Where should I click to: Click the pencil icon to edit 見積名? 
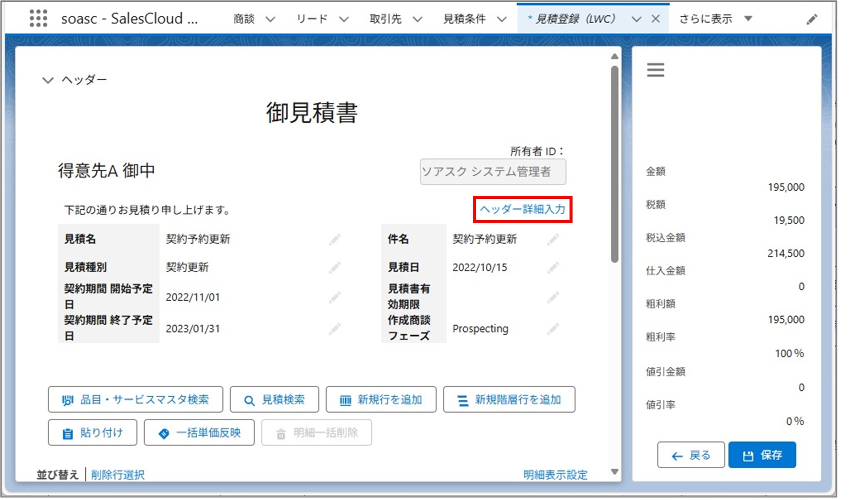click(335, 240)
